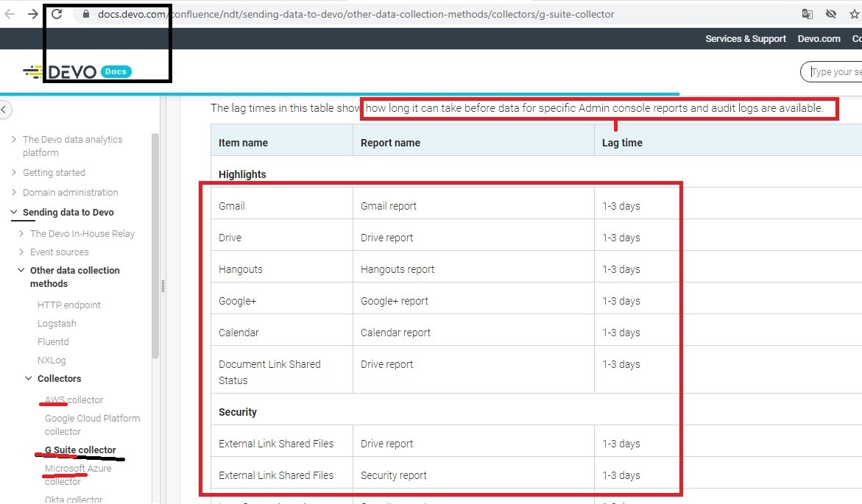The width and height of the screenshot is (862, 504).
Task: Click the browser forward arrow
Action: (33, 14)
